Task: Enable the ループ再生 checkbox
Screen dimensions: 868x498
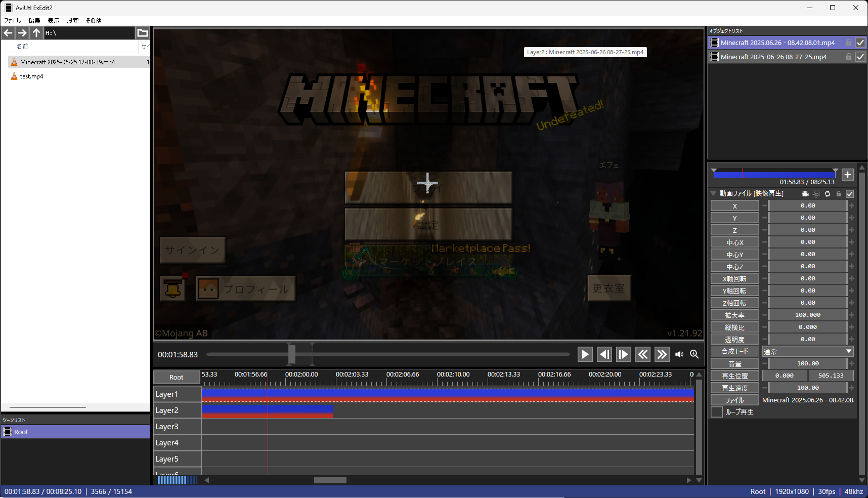Action: pyautogui.click(x=717, y=412)
